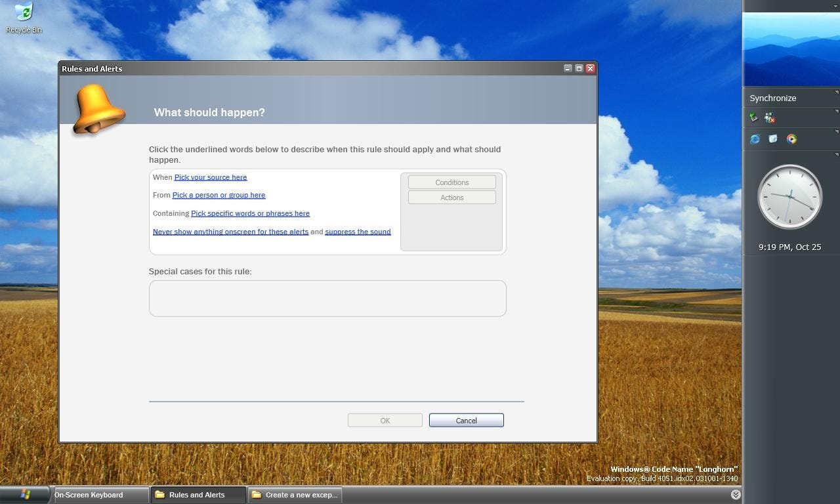The height and width of the screenshot is (504, 840).
Task: Open the Recycle Bin desktop icon
Action: tap(24, 18)
